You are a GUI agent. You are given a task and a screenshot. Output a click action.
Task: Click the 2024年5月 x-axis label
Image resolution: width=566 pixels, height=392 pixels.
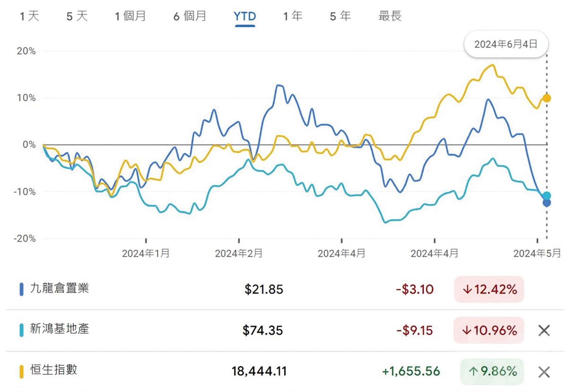(x=537, y=253)
